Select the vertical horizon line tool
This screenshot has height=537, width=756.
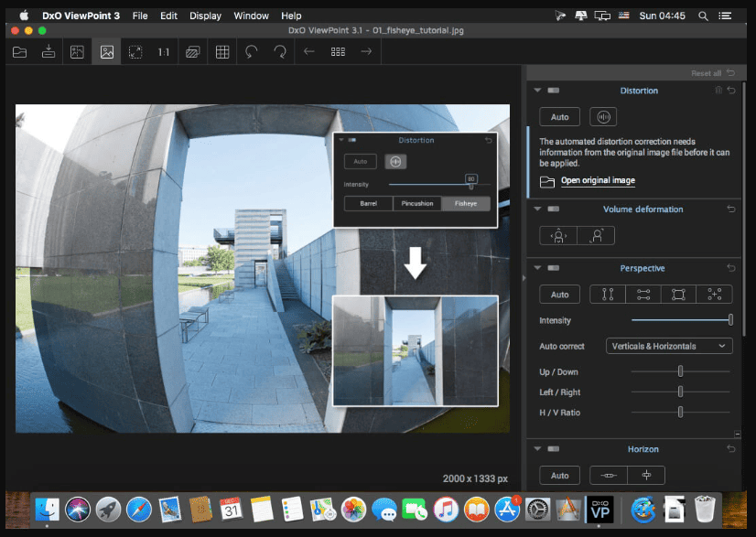click(646, 476)
